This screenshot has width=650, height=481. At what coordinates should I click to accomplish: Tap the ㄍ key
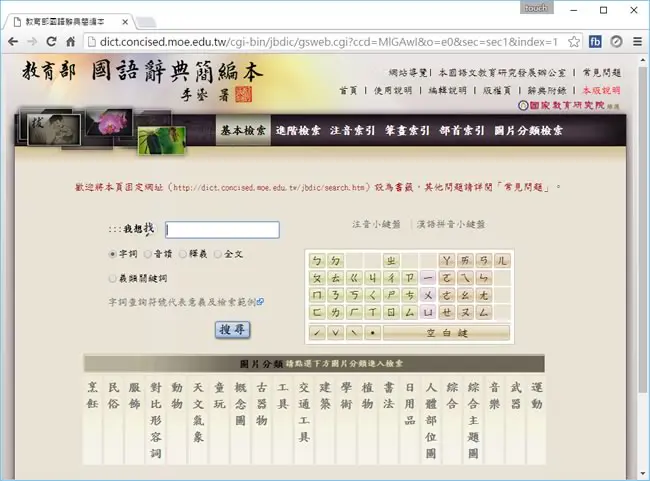pyautogui.click(x=354, y=278)
